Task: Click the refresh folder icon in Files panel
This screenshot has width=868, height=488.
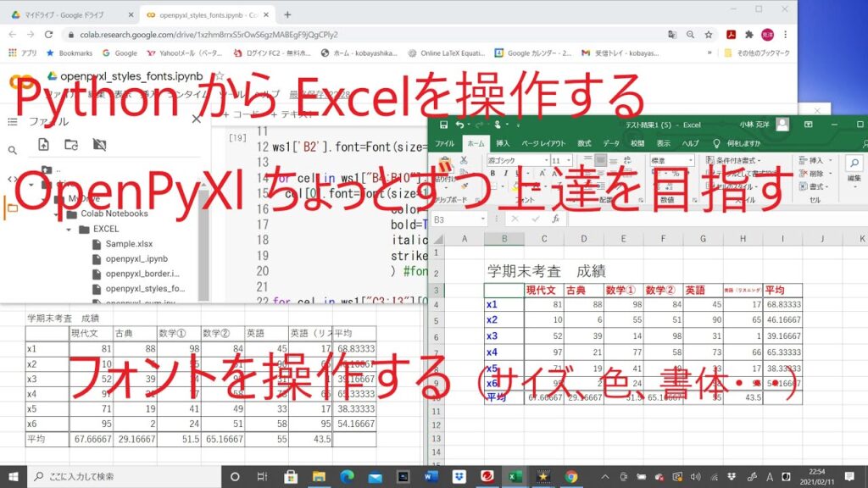Action: click(x=71, y=145)
